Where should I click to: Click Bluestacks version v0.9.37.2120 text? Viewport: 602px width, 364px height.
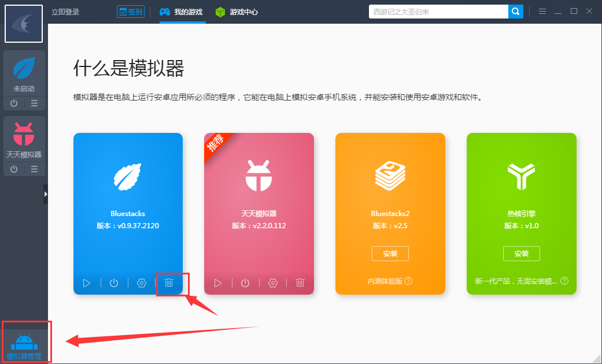128,225
